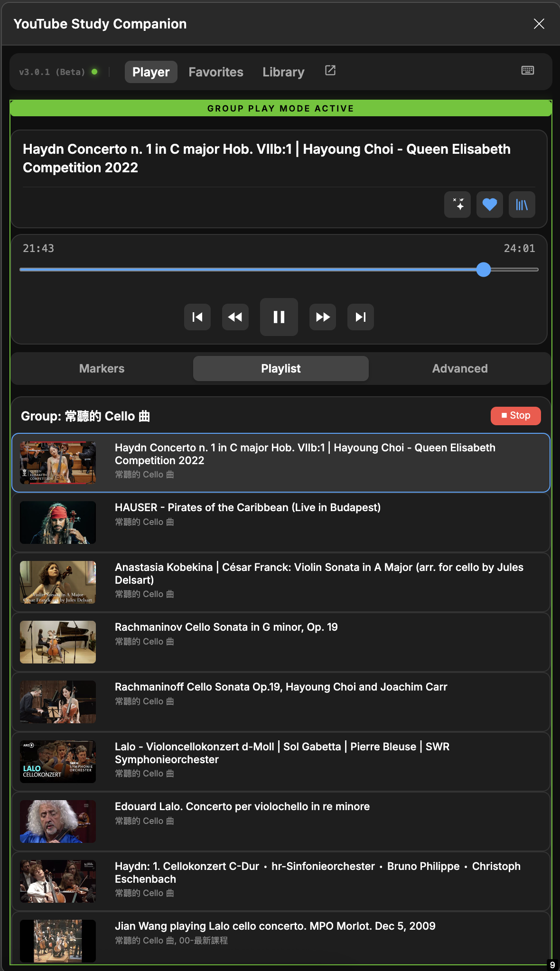Skip to previous track

coord(197,317)
